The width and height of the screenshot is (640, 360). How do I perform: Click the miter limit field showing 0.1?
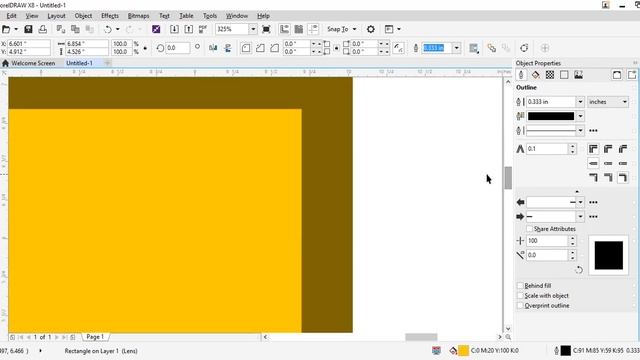click(547, 149)
